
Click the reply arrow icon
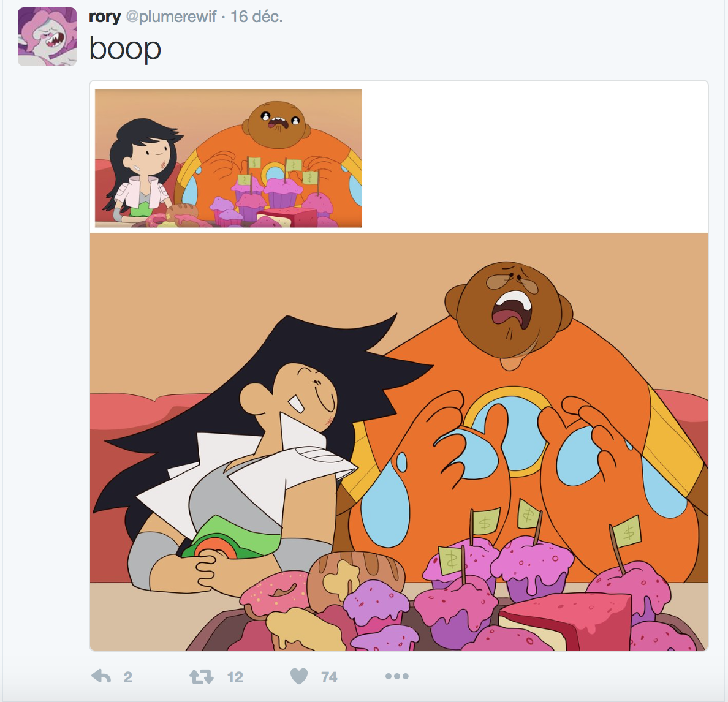pos(101,676)
